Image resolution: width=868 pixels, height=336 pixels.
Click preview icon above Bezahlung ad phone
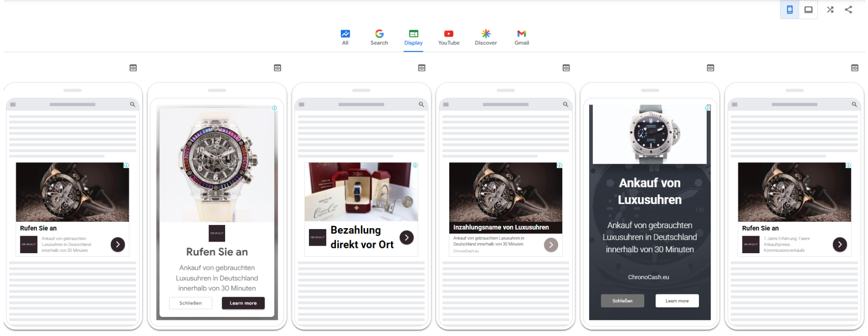coord(421,68)
